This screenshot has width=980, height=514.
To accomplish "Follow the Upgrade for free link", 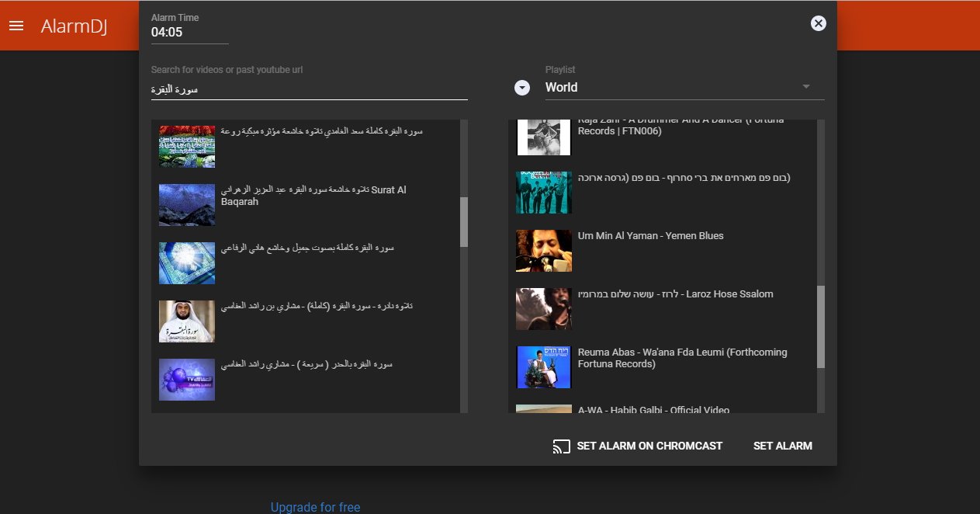I will coord(315,507).
